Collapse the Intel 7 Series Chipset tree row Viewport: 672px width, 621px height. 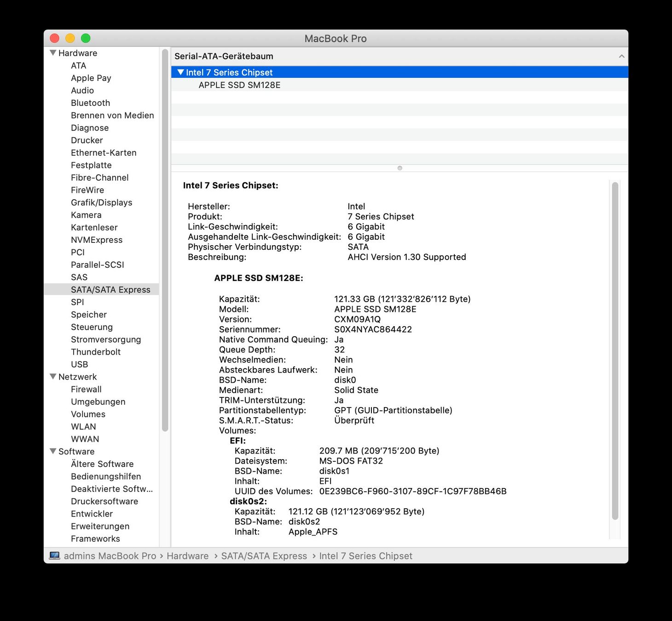click(181, 72)
